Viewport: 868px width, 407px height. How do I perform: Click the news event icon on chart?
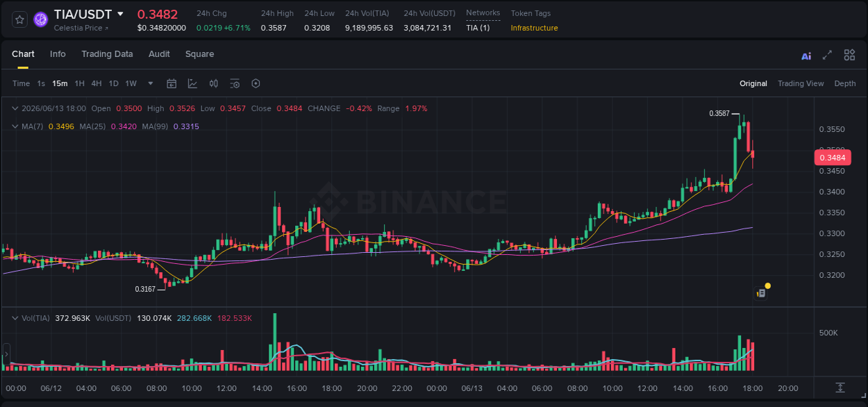tap(760, 293)
